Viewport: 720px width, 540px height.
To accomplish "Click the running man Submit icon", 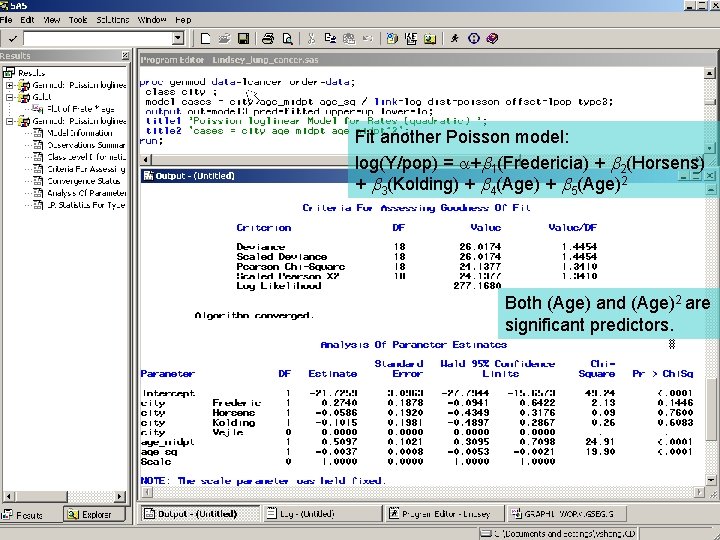I will pyautogui.click(x=455, y=39).
